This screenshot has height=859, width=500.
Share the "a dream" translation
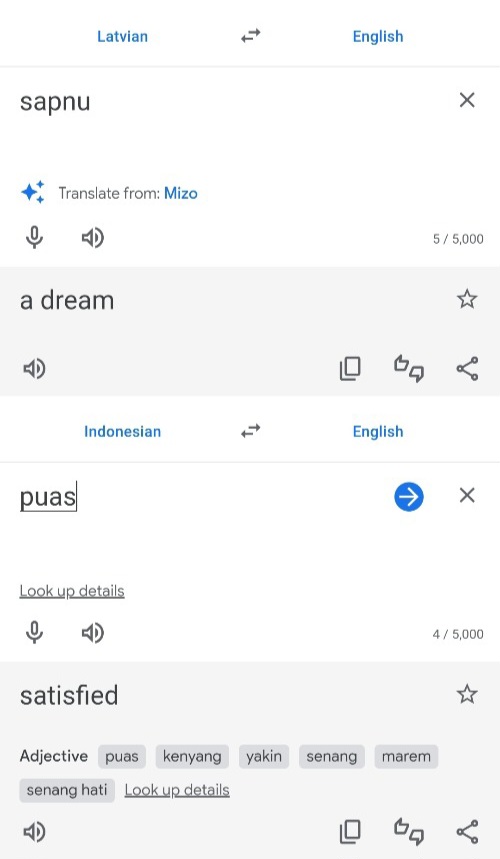click(x=467, y=368)
